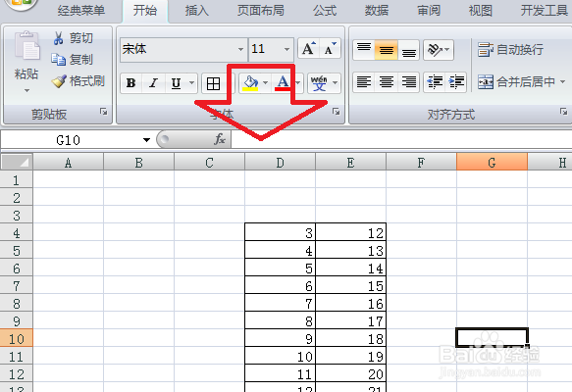Select column A header
Screen dimensions: 572x392
pos(69,162)
